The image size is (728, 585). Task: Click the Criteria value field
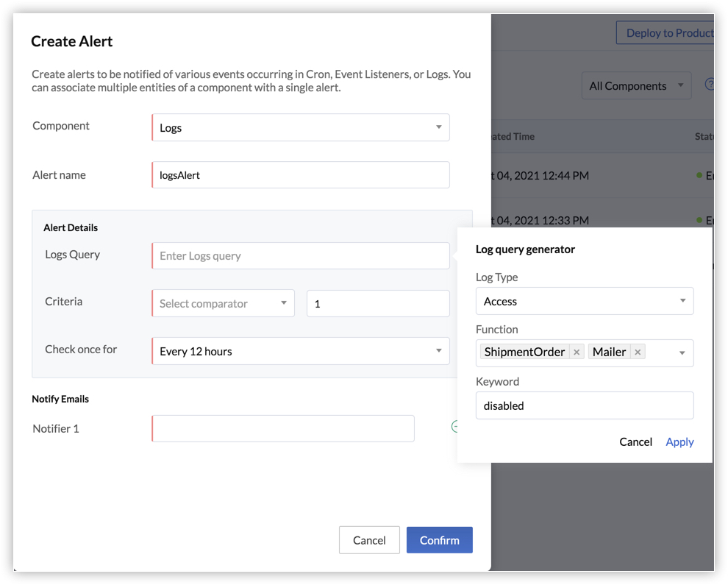[377, 303]
